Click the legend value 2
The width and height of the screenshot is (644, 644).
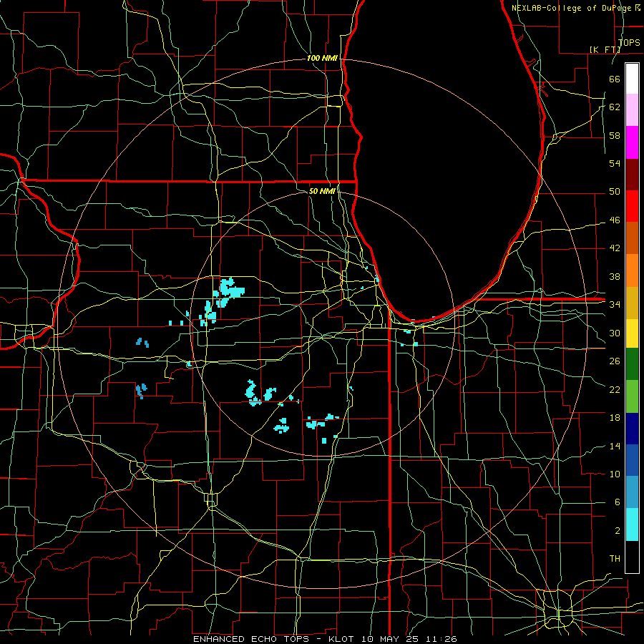[x=617, y=531]
